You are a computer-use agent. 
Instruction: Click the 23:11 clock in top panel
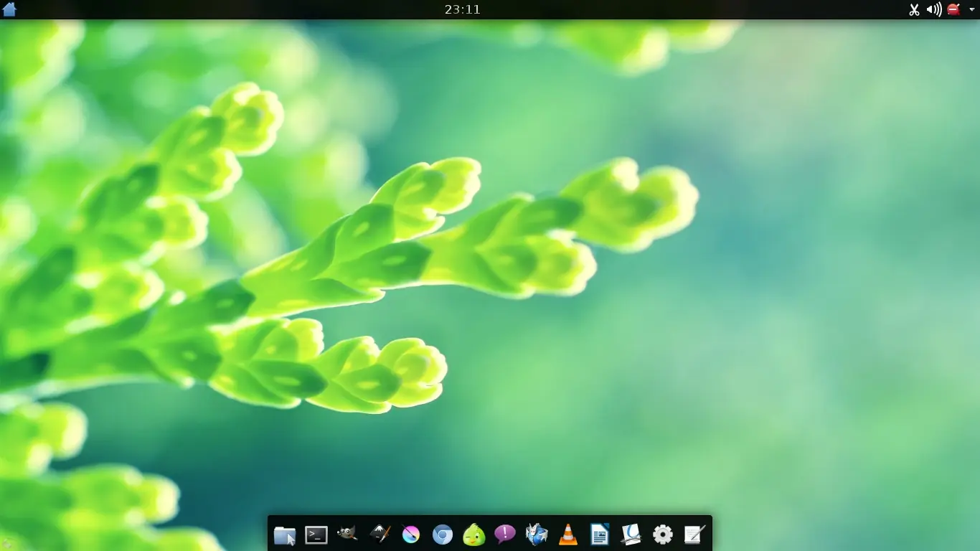[463, 9]
